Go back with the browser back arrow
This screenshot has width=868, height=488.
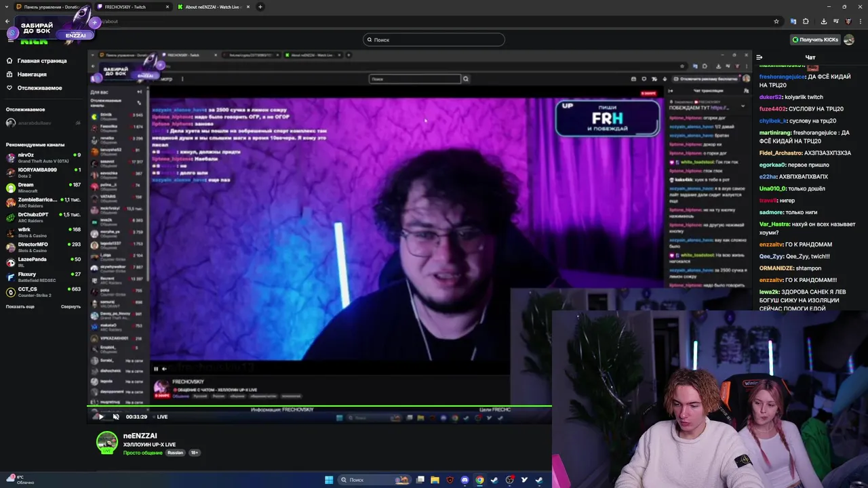coord(7,21)
